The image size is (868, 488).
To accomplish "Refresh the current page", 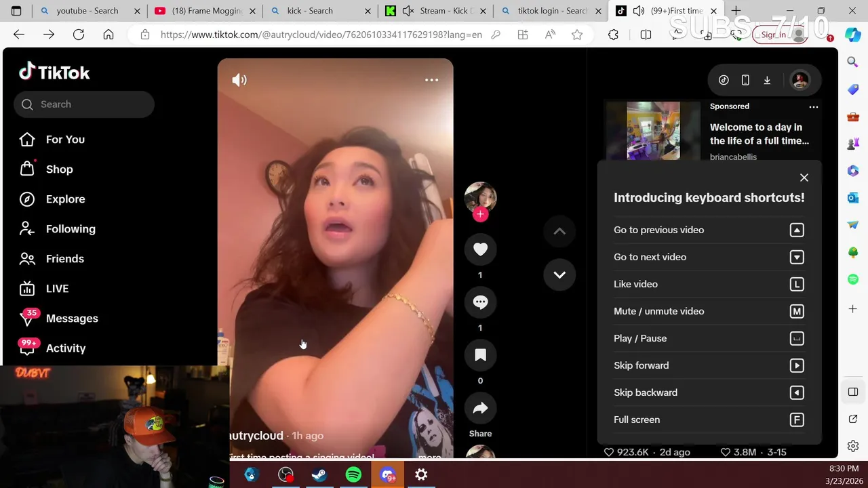I will tap(79, 35).
